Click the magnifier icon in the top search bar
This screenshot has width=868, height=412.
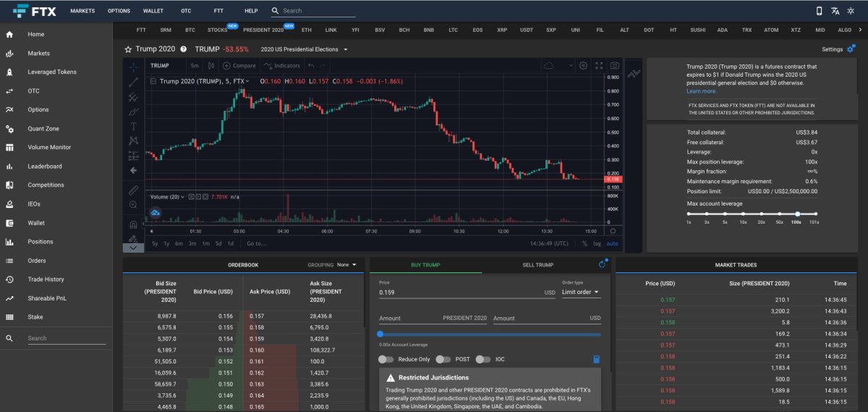point(275,11)
